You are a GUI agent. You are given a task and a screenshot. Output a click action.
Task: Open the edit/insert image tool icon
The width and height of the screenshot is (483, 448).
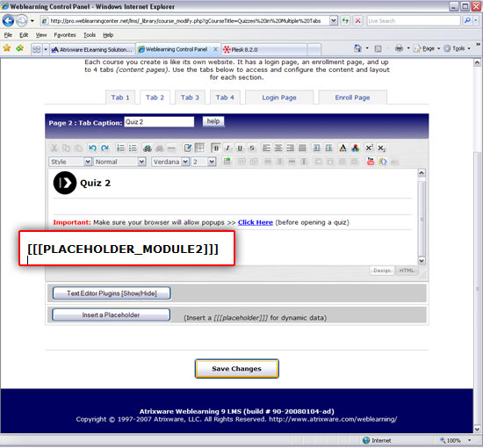187,148
